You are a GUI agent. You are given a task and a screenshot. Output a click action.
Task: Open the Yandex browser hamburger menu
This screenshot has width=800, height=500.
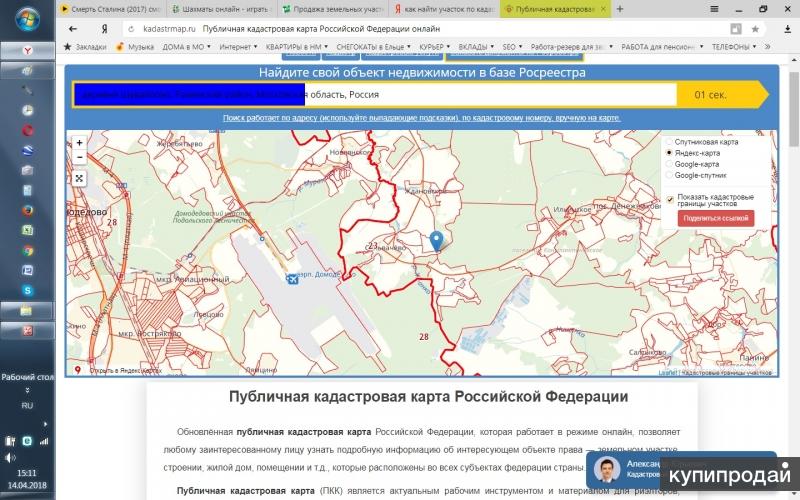click(714, 9)
